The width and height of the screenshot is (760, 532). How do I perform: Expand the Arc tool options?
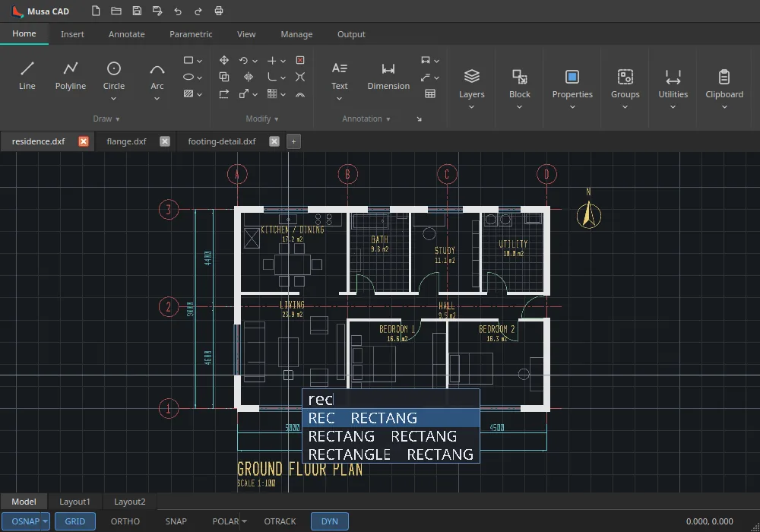pos(157,99)
